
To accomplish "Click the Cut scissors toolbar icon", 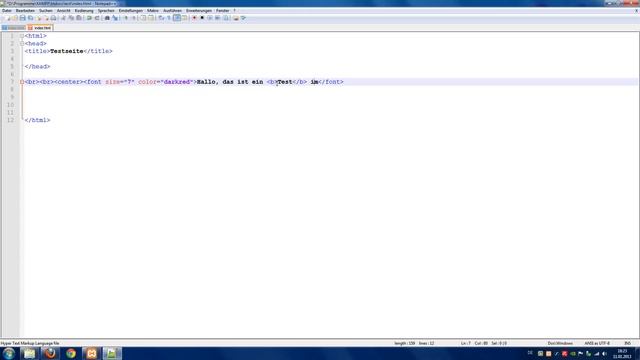I will [64, 18].
